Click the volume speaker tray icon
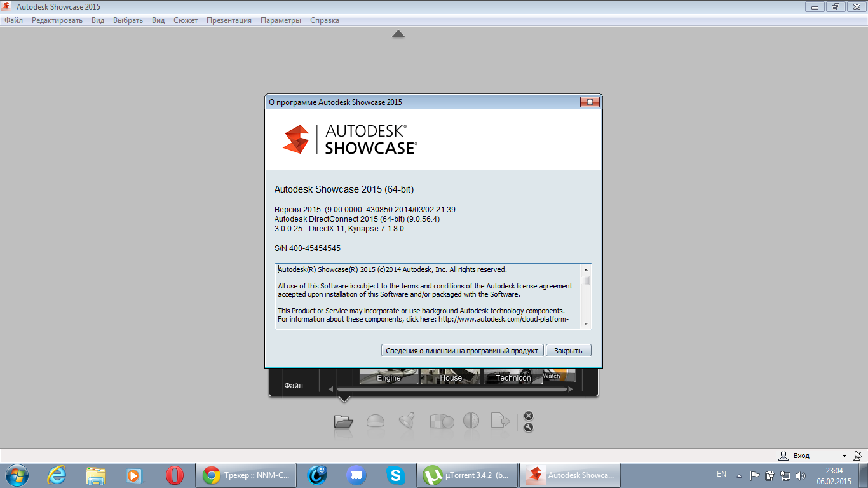This screenshot has height=488, width=868. click(801, 475)
